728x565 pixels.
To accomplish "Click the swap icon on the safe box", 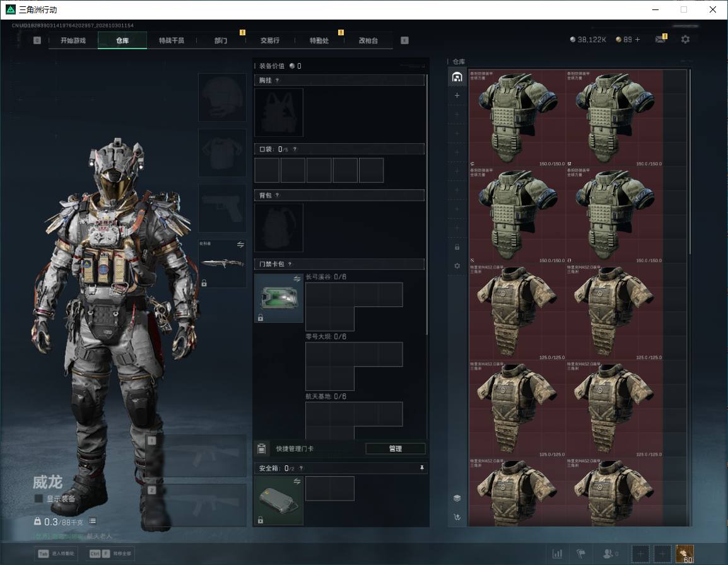I will coord(297,481).
